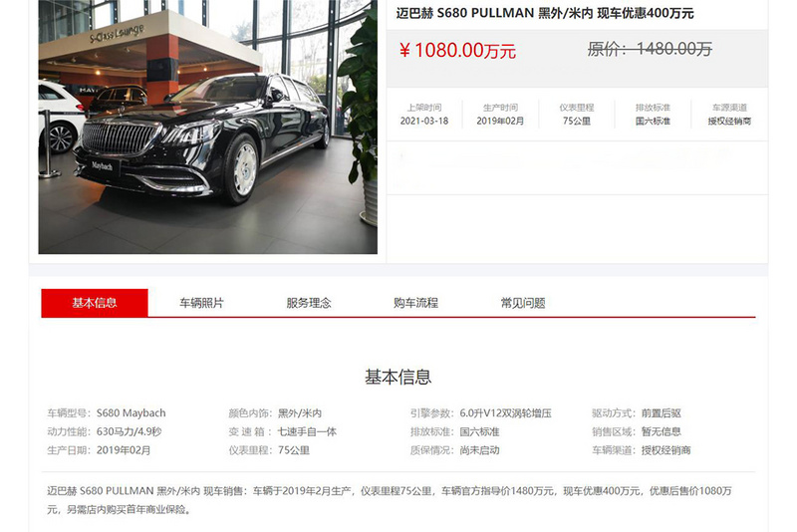
Task: Click the 基本信息 section heading
Action: tap(398, 377)
